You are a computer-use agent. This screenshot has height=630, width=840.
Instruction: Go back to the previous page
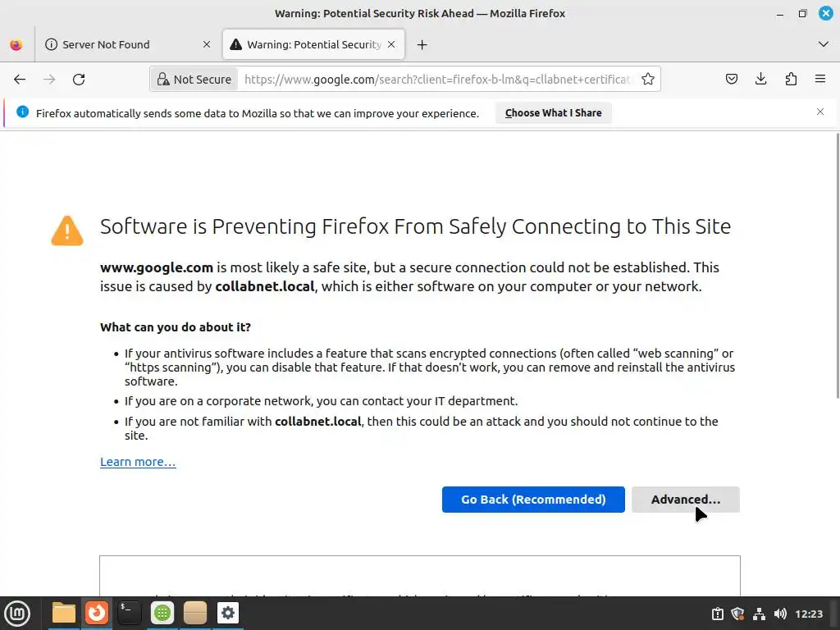pyautogui.click(x=20, y=80)
